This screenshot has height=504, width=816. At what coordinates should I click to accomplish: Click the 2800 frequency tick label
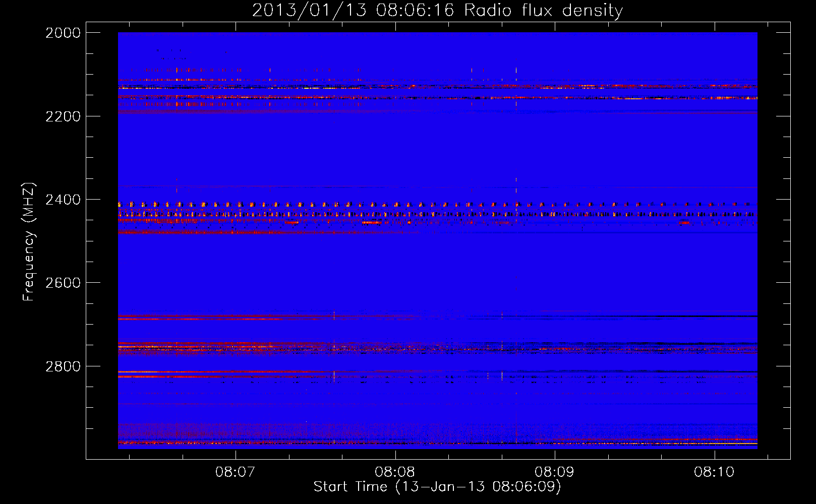[x=63, y=366]
